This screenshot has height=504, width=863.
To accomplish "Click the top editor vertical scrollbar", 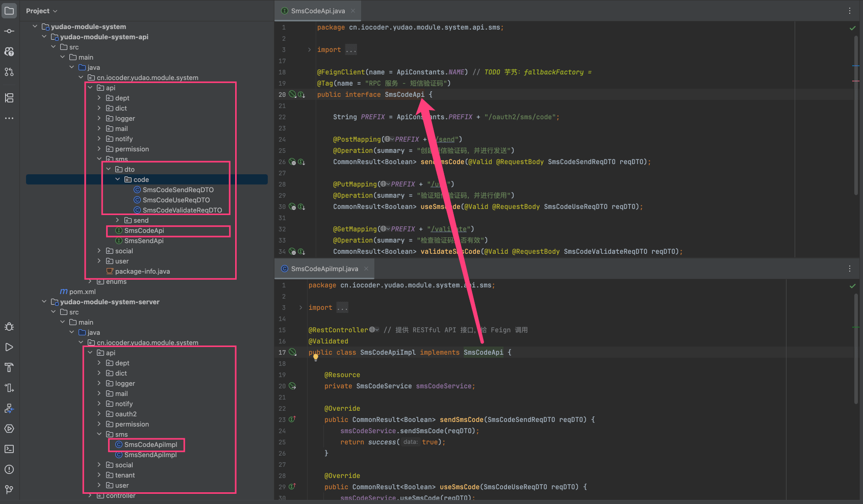I will coord(855,115).
